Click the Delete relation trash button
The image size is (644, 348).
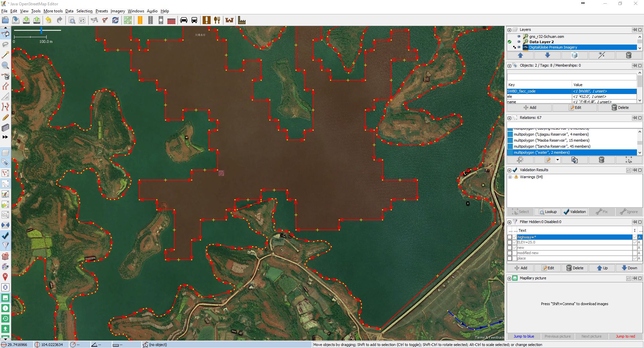click(x=602, y=160)
